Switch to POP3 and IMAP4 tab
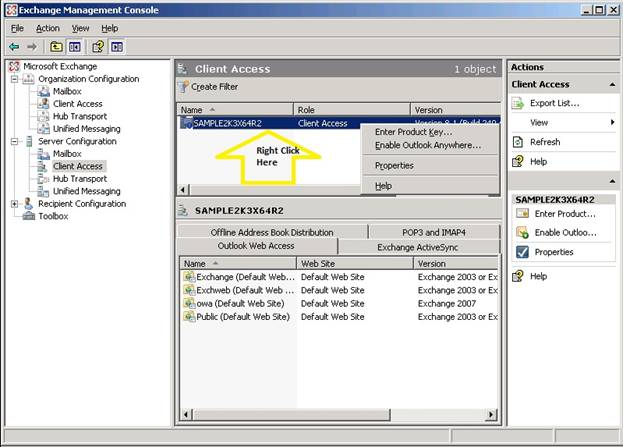The image size is (623, 447). [434, 232]
